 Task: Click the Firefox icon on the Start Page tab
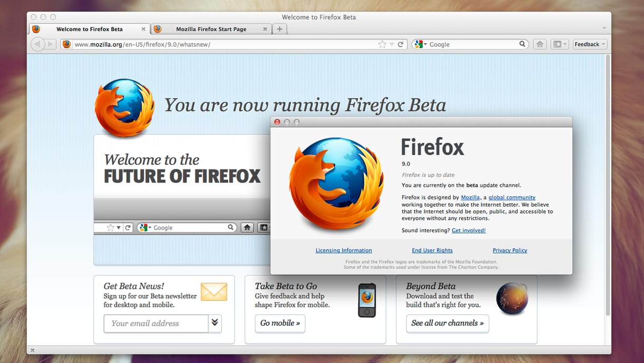click(157, 29)
